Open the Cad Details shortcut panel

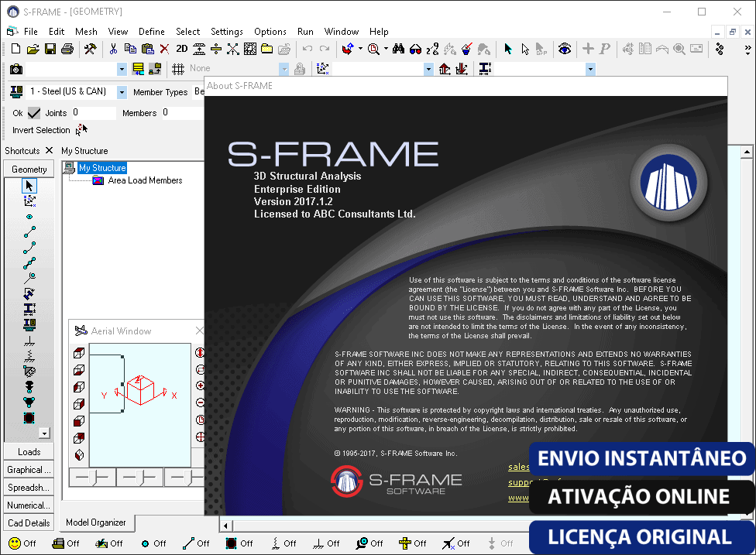click(x=29, y=523)
